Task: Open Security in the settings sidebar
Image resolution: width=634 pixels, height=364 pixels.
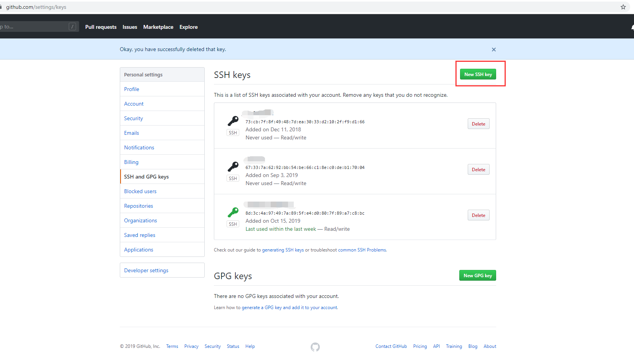Action: [x=162, y=118]
